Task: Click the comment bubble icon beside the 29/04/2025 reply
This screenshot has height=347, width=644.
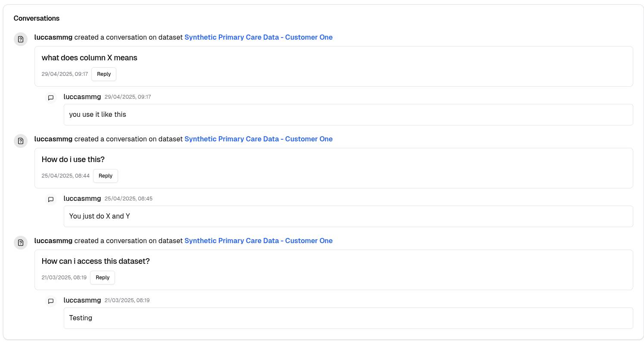Action: tap(51, 98)
